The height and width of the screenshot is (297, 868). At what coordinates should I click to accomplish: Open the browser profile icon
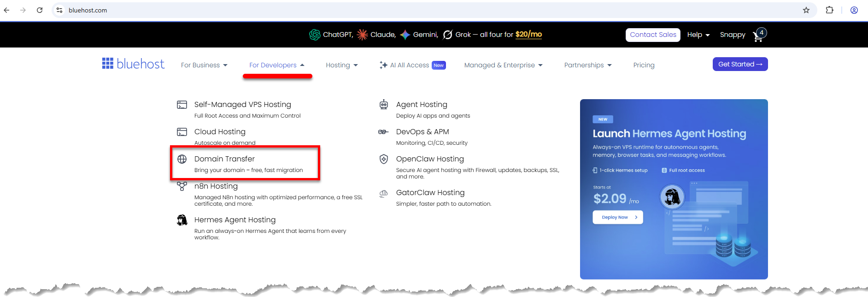coord(854,10)
